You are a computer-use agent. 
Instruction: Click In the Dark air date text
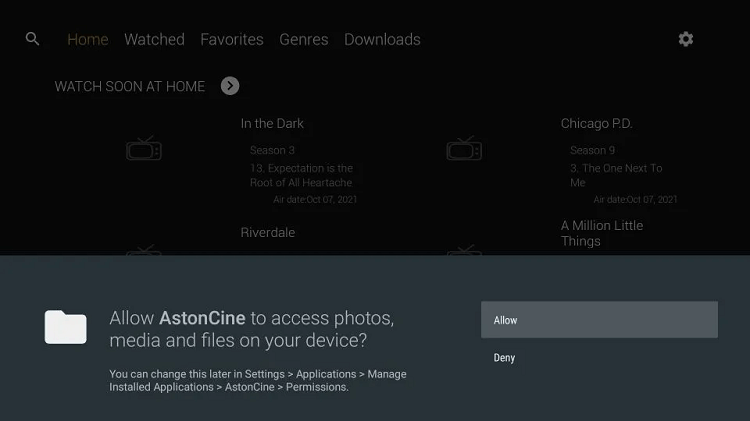point(315,199)
